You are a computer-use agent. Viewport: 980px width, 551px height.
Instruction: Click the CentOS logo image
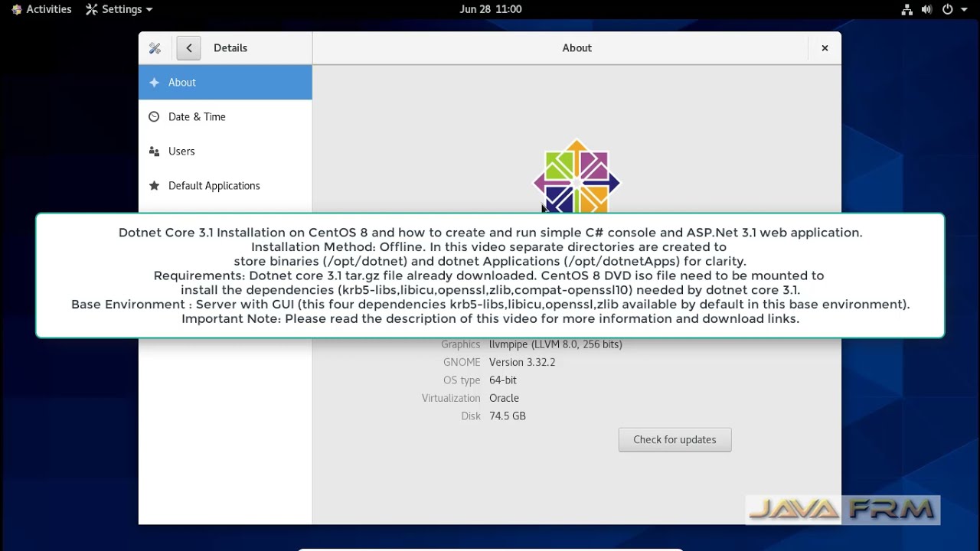click(x=577, y=176)
